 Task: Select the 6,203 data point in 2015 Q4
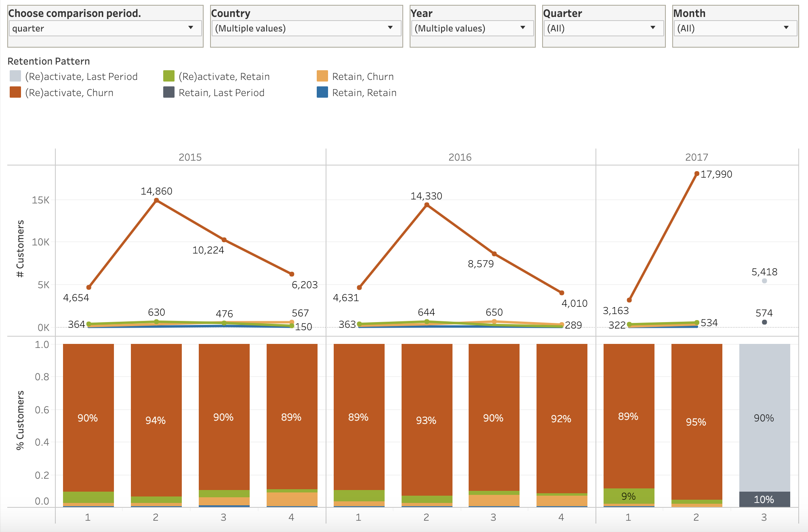click(292, 274)
